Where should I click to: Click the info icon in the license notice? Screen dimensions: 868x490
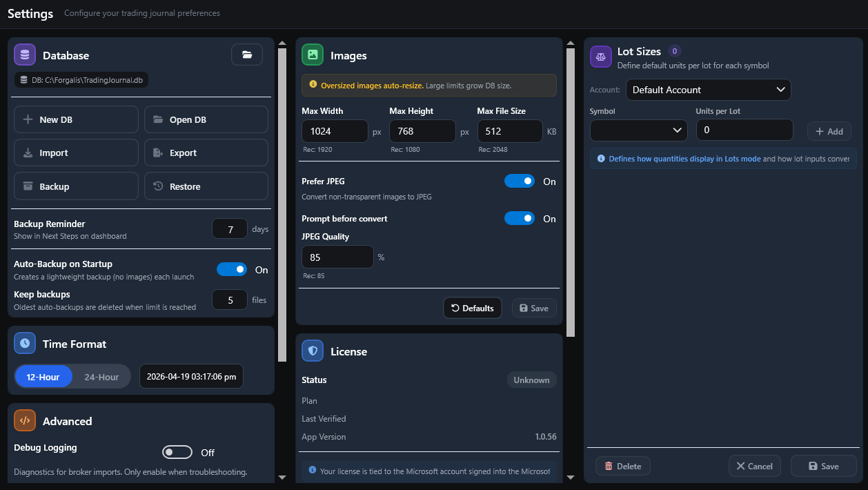pos(313,470)
